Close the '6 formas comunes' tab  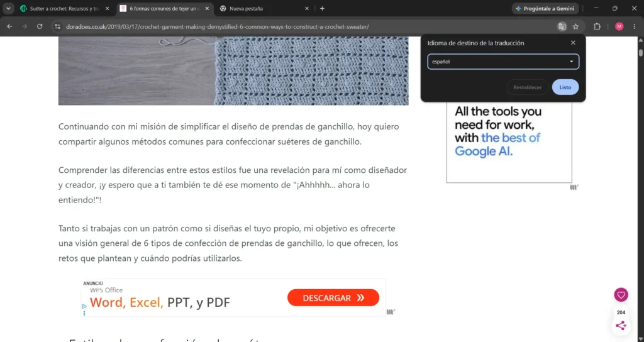tap(207, 8)
